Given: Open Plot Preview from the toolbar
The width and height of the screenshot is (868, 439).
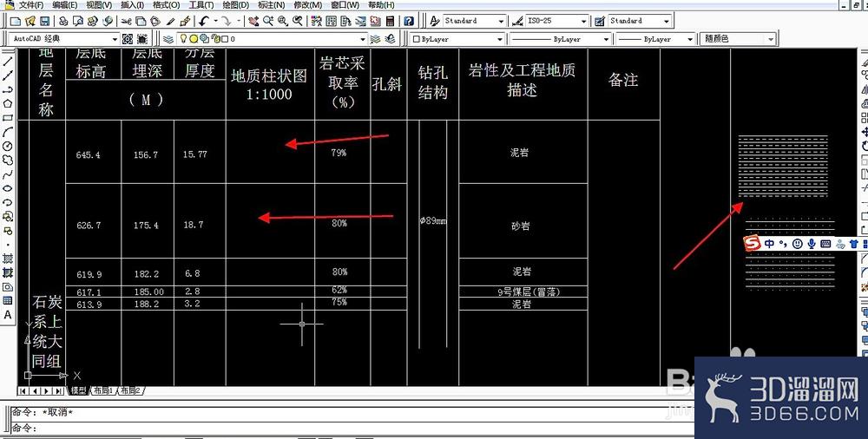Looking at the screenshot, I should (78, 21).
